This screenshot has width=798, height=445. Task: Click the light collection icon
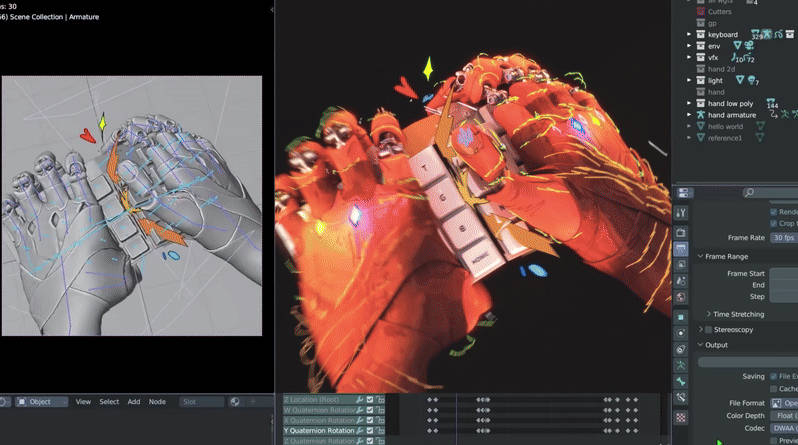[x=701, y=80]
